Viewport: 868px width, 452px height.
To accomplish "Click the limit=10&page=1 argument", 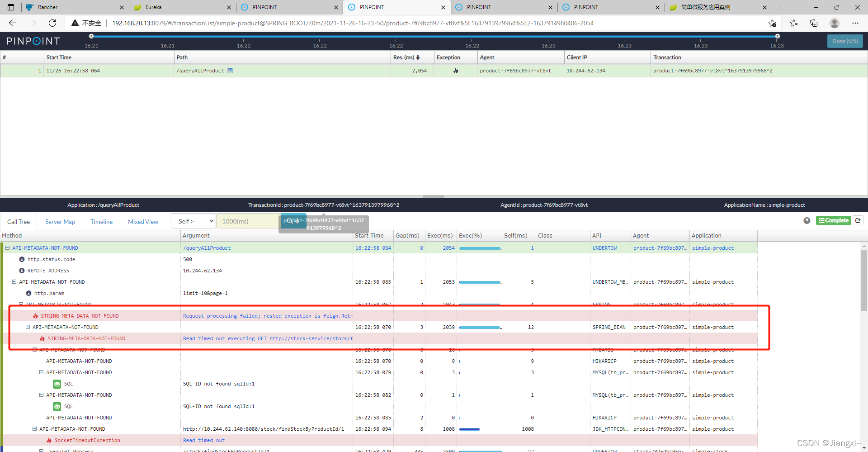I will point(205,293).
